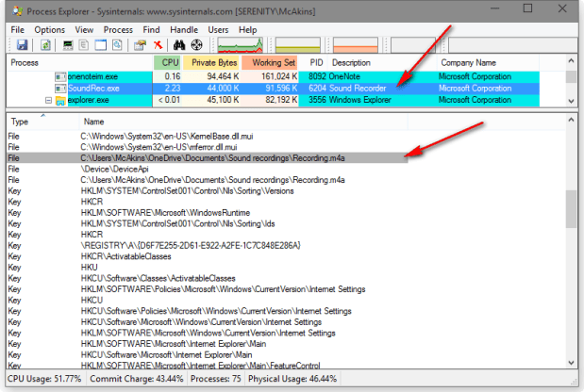The image size is (584, 392).
Task: Open the Options menu
Action: 49,30
